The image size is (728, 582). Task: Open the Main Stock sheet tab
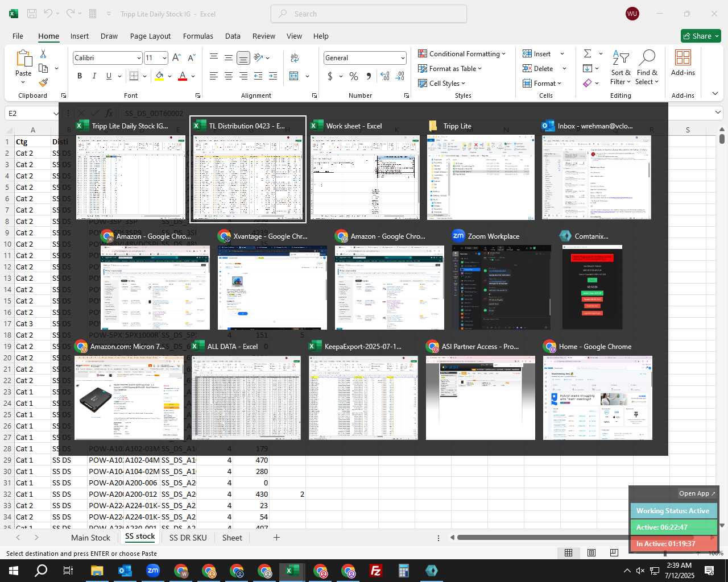[90, 538]
